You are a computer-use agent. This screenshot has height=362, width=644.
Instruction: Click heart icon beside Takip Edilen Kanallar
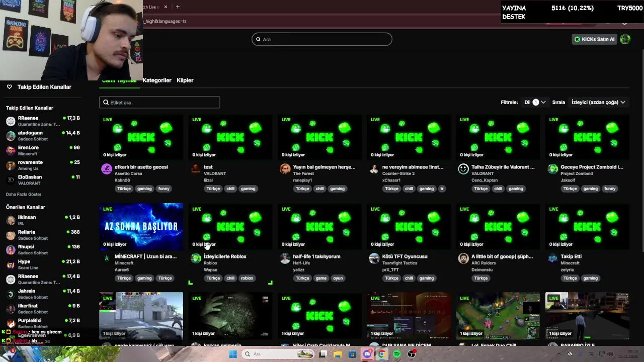click(9, 87)
